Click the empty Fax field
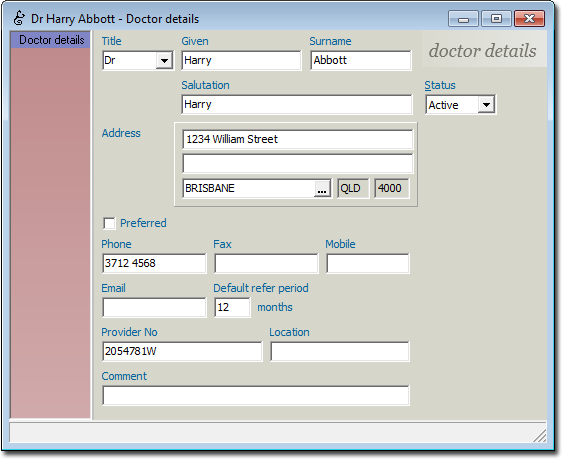 tap(266, 263)
